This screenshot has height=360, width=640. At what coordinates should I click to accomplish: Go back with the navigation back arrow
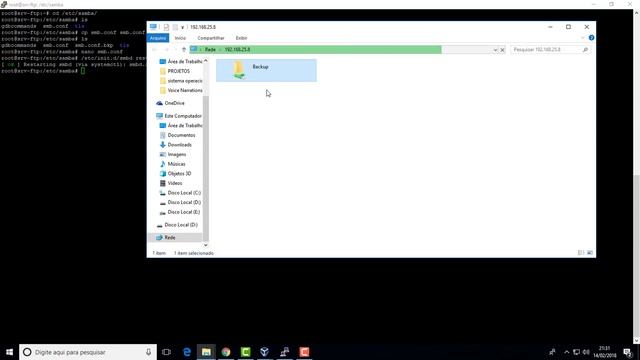pyautogui.click(x=155, y=49)
